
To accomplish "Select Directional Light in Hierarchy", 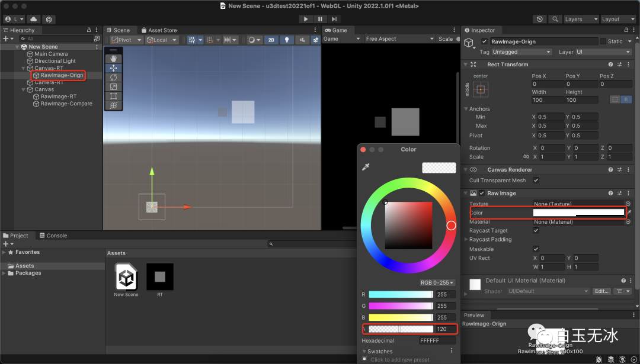I will click(x=55, y=61).
